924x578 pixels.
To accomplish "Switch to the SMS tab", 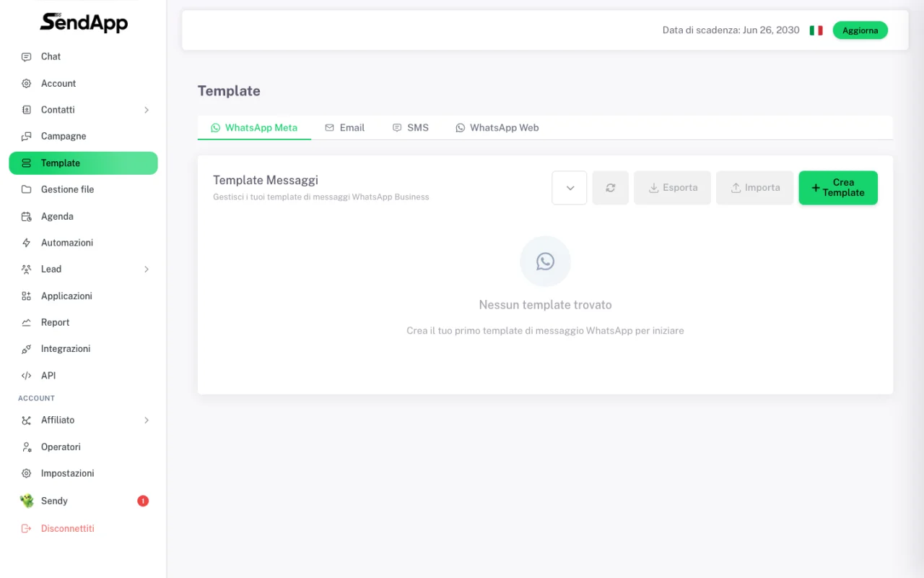I will point(411,128).
